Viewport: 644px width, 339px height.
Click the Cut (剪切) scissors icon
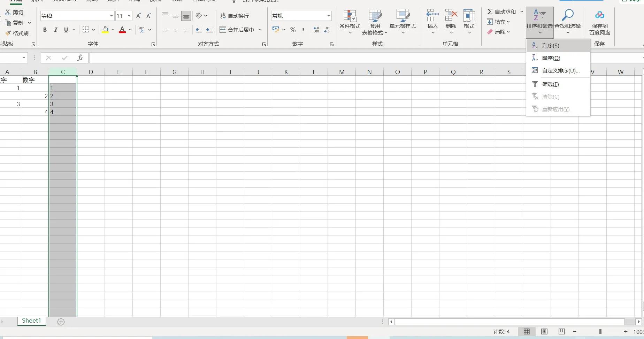click(8, 13)
